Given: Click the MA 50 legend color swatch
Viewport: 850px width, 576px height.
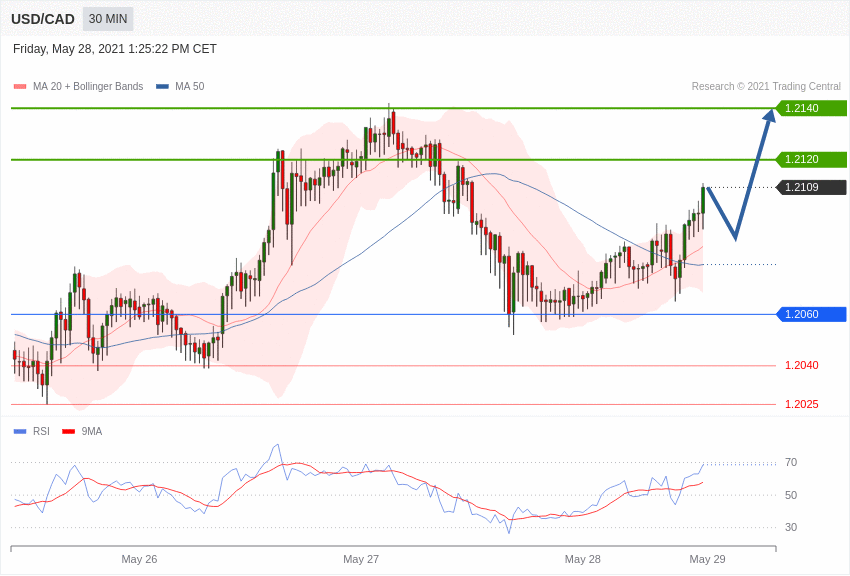Looking at the screenshot, I should (162, 87).
